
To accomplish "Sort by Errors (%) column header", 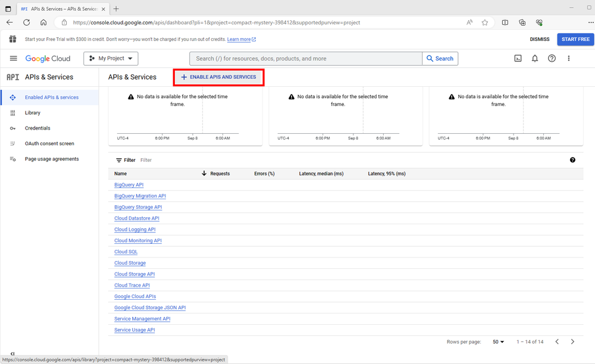I will (x=264, y=174).
